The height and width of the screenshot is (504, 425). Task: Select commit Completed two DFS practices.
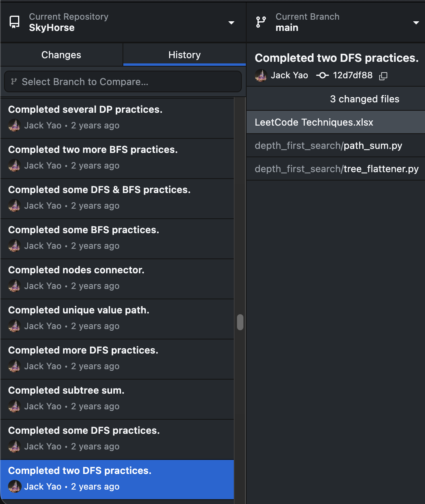point(117,480)
